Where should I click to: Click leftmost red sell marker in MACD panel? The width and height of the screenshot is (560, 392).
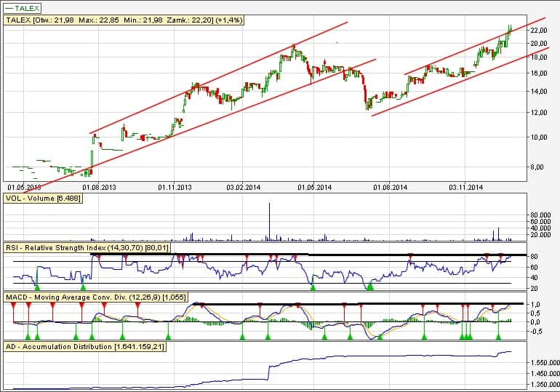[13, 306]
